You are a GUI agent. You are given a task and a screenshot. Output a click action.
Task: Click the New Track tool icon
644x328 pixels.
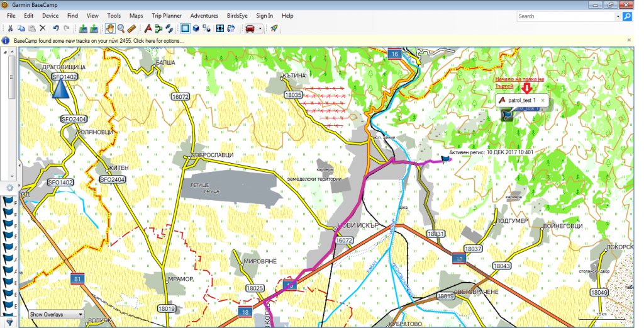coord(170,28)
